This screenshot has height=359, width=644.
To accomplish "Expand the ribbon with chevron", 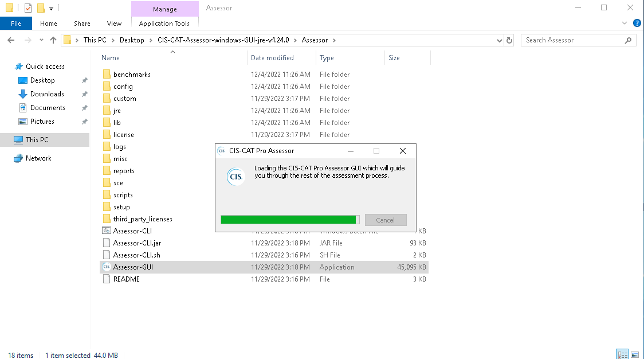I will tap(625, 23).
